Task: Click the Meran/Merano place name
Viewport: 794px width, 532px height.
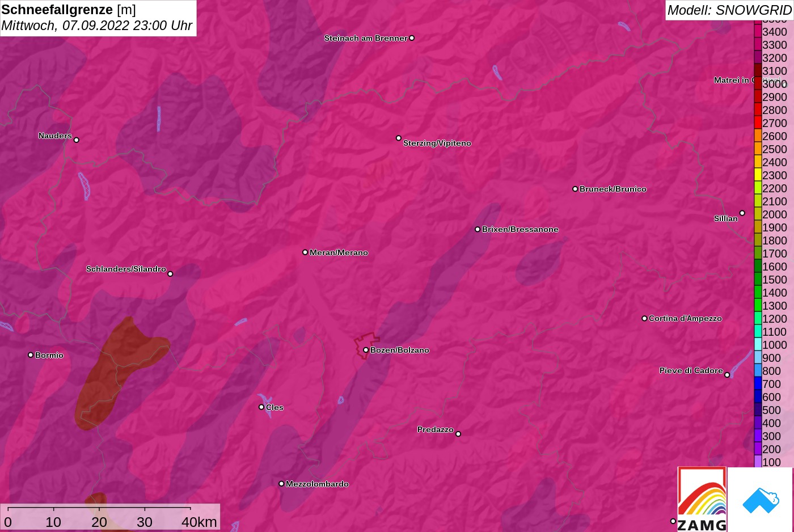Action: [339, 252]
